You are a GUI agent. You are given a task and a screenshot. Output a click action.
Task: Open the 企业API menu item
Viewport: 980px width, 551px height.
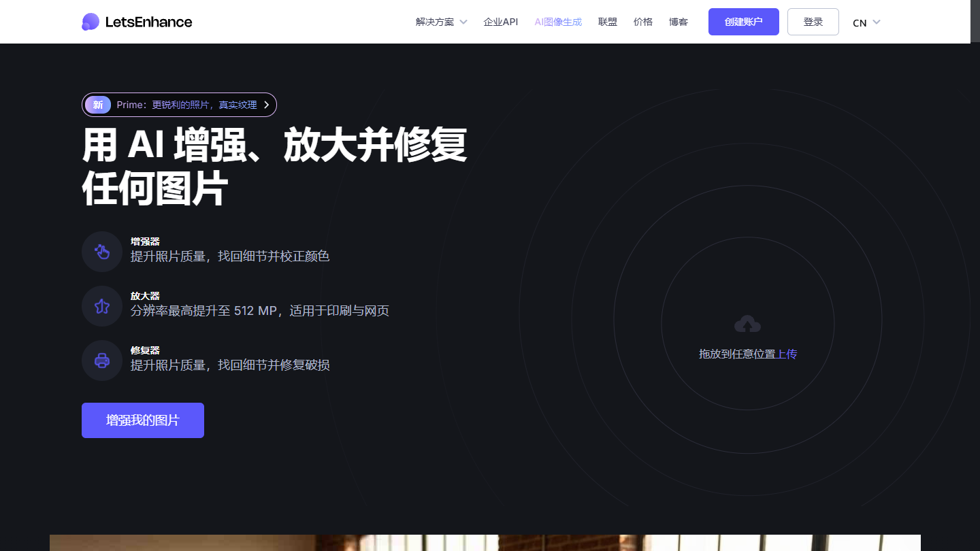(501, 22)
